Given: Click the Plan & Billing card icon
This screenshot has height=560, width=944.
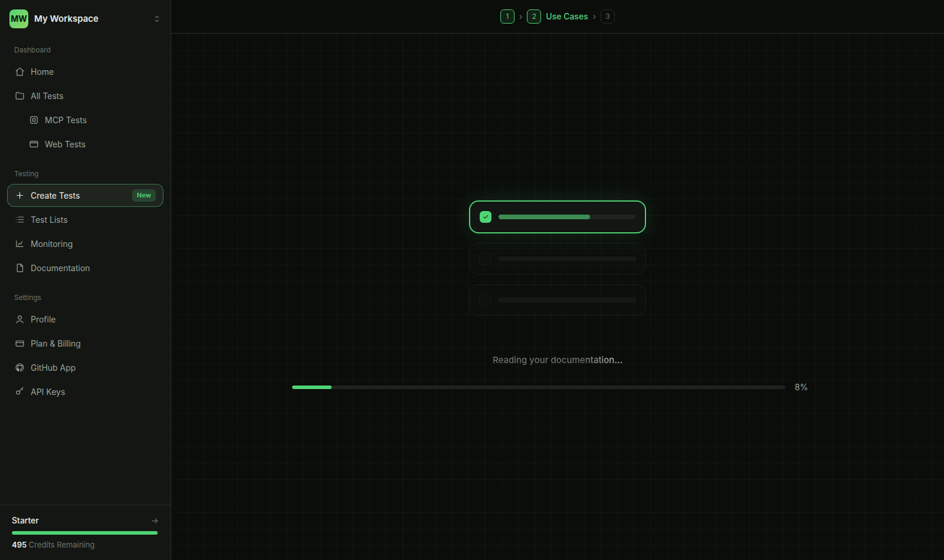Looking at the screenshot, I should click(x=19, y=344).
